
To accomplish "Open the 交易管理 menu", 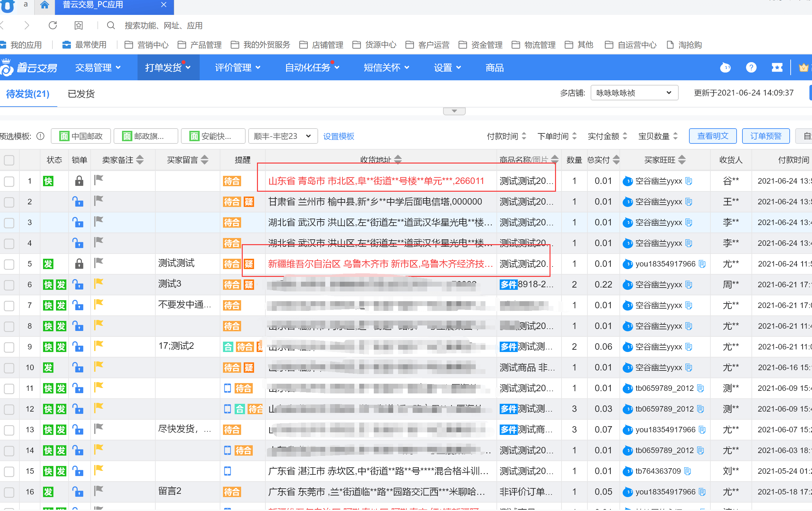I will point(97,67).
